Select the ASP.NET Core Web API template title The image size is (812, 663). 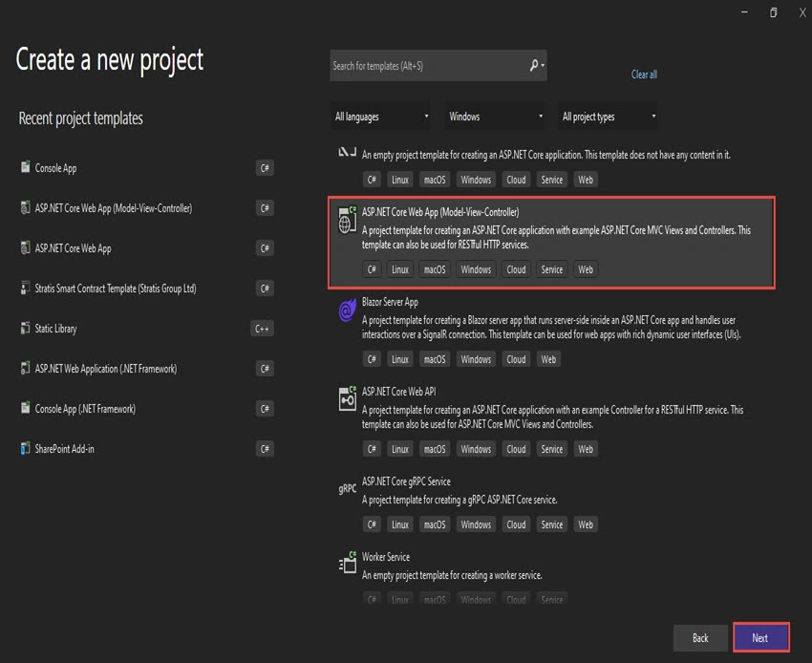(x=398, y=392)
